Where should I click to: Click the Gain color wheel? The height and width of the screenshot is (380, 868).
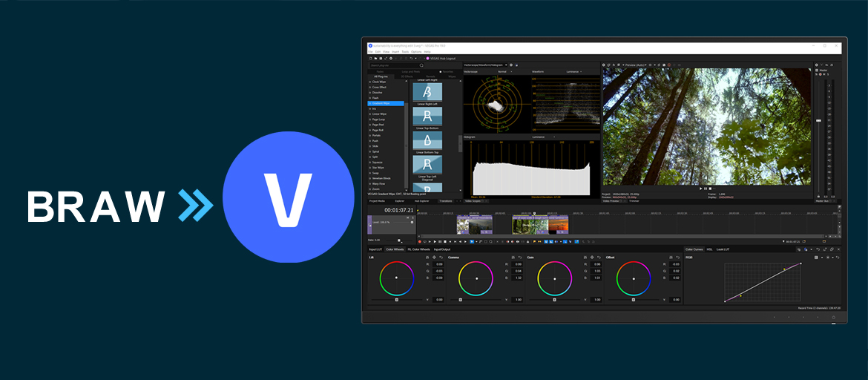tap(555, 278)
